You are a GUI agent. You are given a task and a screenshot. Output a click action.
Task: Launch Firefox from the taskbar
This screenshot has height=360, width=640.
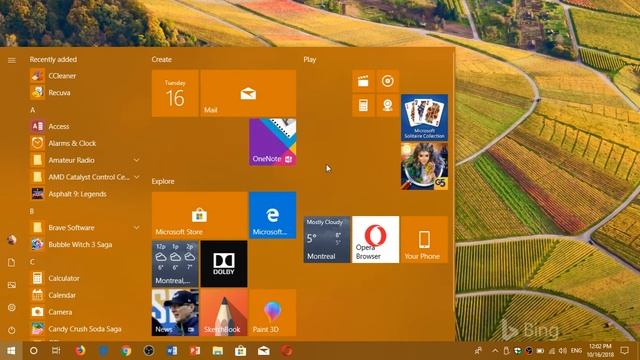point(80,351)
